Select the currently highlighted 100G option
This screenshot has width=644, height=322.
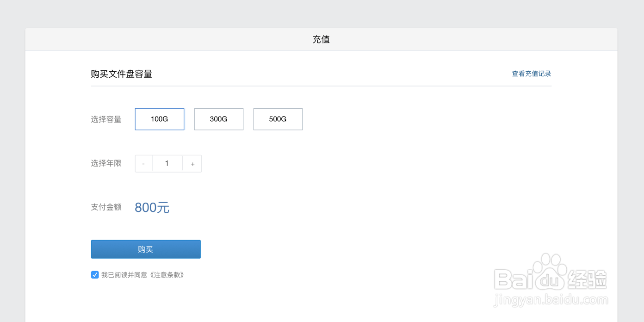159,119
